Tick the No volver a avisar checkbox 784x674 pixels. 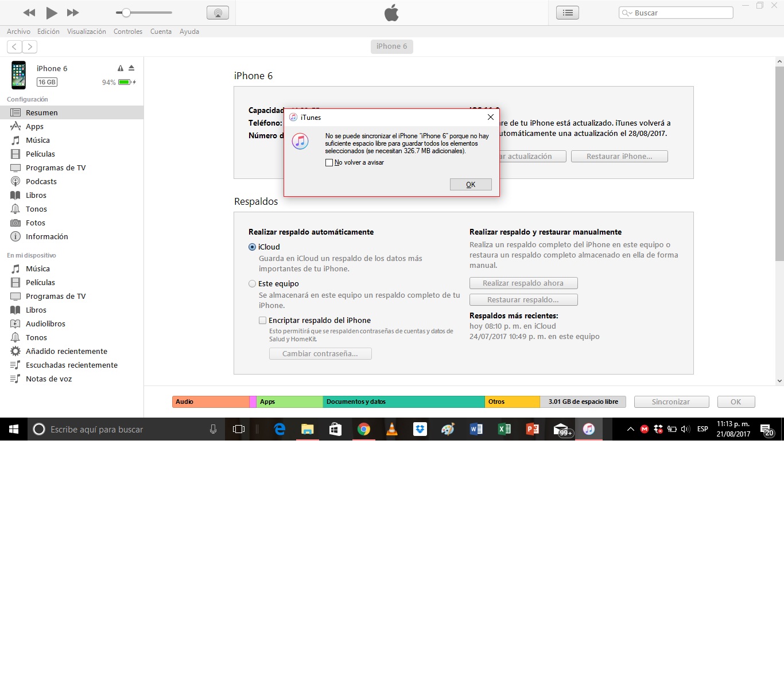pyautogui.click(x=329, y=162)
